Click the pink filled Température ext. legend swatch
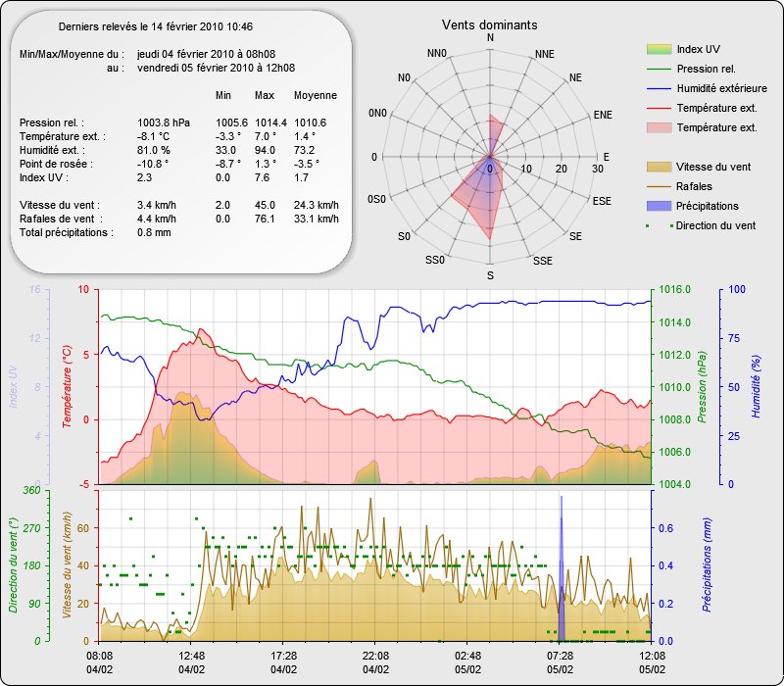Screen dimensions: 784x686 [x=657, y=127]
